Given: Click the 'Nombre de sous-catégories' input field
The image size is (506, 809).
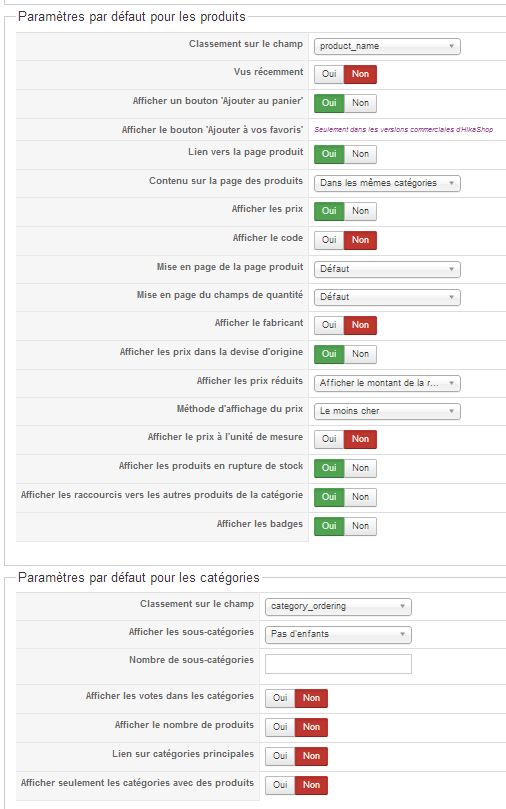Looking at the screenshot, I should click(x=338, y=664).
